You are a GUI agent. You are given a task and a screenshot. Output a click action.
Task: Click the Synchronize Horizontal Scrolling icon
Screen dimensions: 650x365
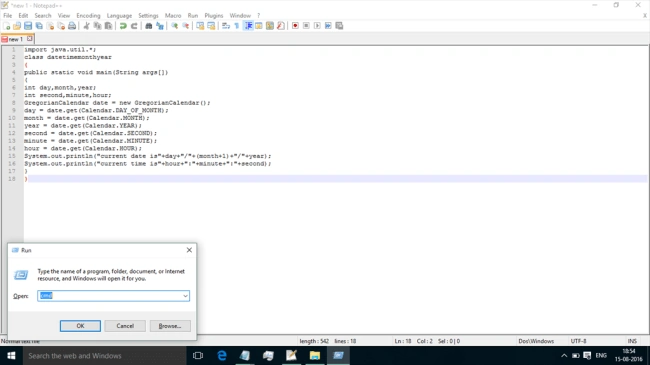(x=211, y=26)
